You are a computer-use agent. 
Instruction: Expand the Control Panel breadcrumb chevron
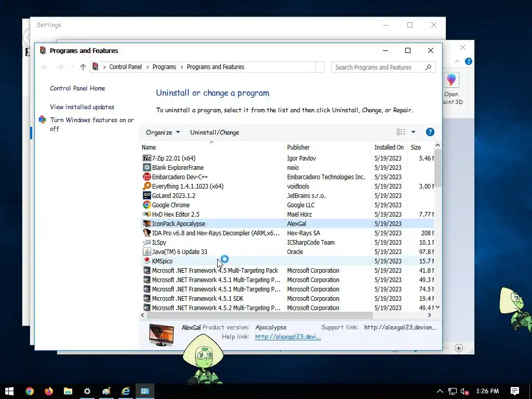point(148,67)
